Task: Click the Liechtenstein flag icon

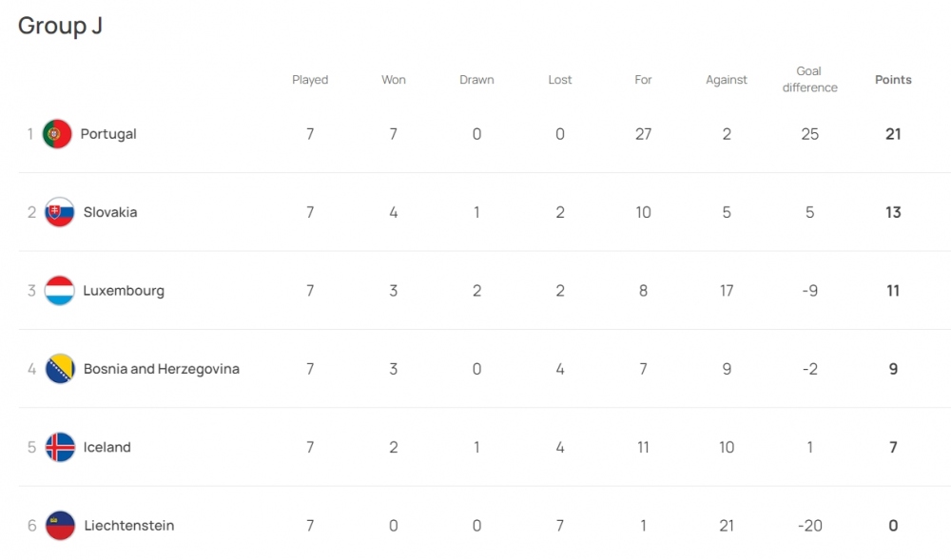Action: point(60,526)
